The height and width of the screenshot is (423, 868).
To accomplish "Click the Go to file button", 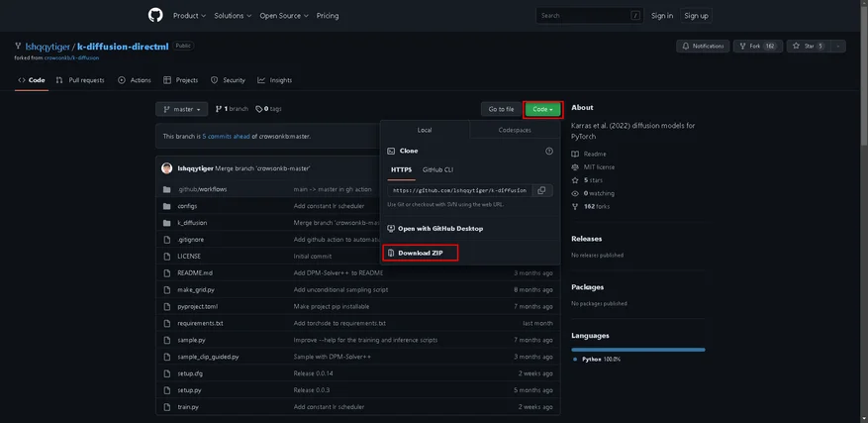I will (501, 109).
